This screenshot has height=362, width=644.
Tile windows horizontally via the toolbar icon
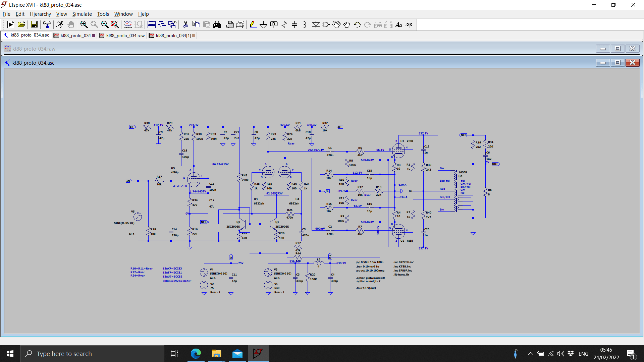click(152, 24)
